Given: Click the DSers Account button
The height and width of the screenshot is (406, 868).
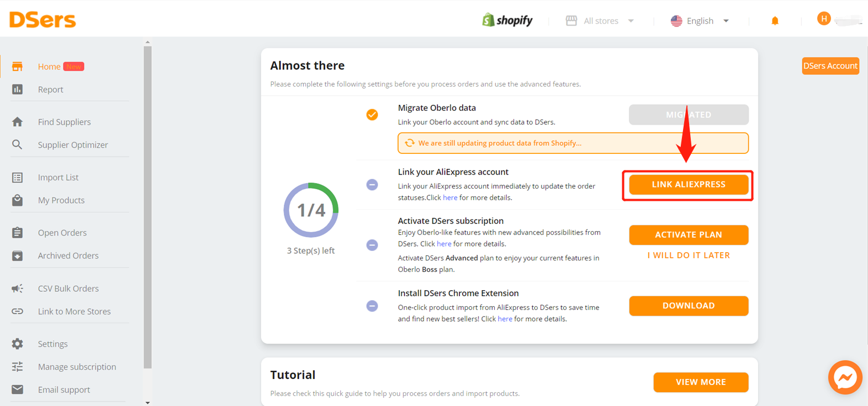Looking at the screenshot, I should click(x=830, y=66).
